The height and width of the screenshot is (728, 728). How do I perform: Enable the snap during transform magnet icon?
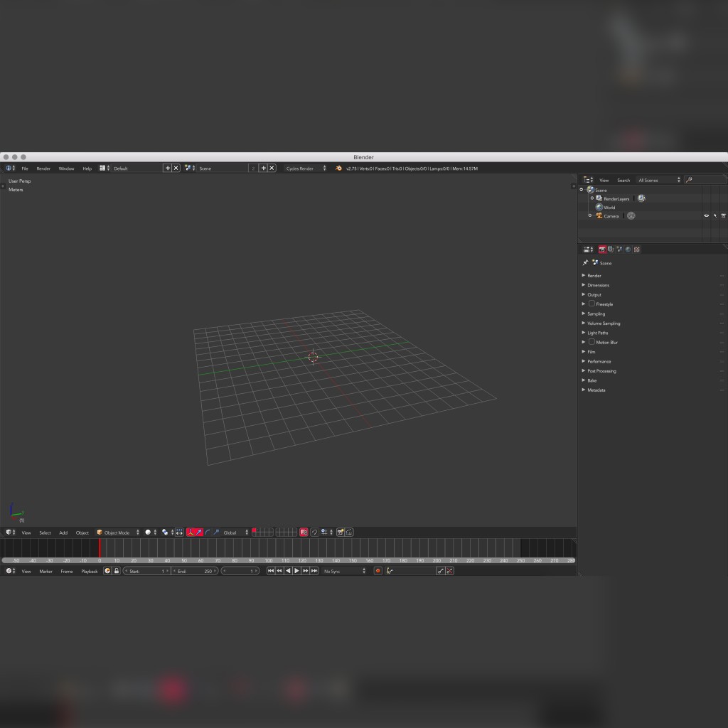(x=315, y=532)
